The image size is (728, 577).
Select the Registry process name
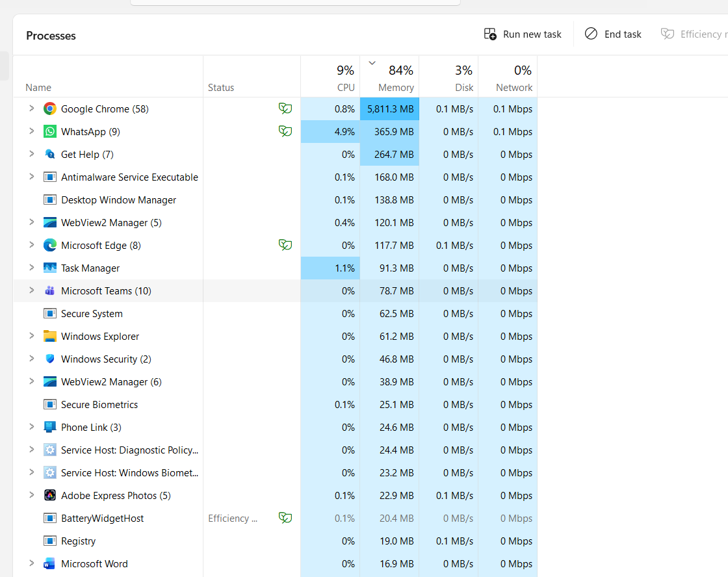pos(78,541)
